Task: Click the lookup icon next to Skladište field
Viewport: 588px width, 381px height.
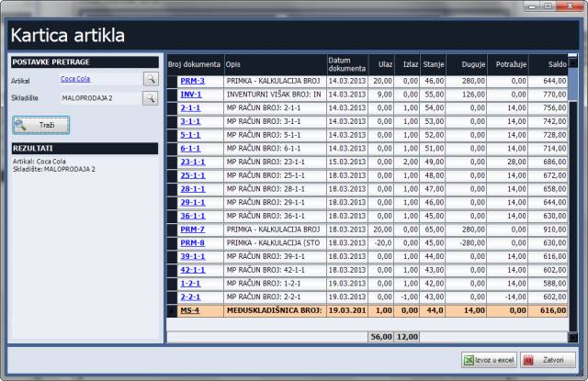Action: pyautogui.click(x=151, y=97)
